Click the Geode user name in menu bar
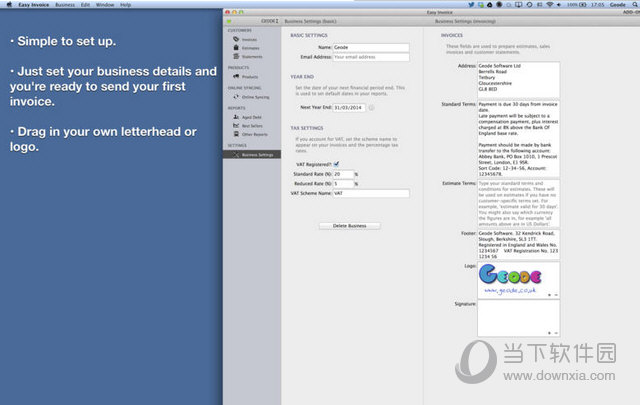The height and width of the screenshot is (405, 640). tap(618, 5)
